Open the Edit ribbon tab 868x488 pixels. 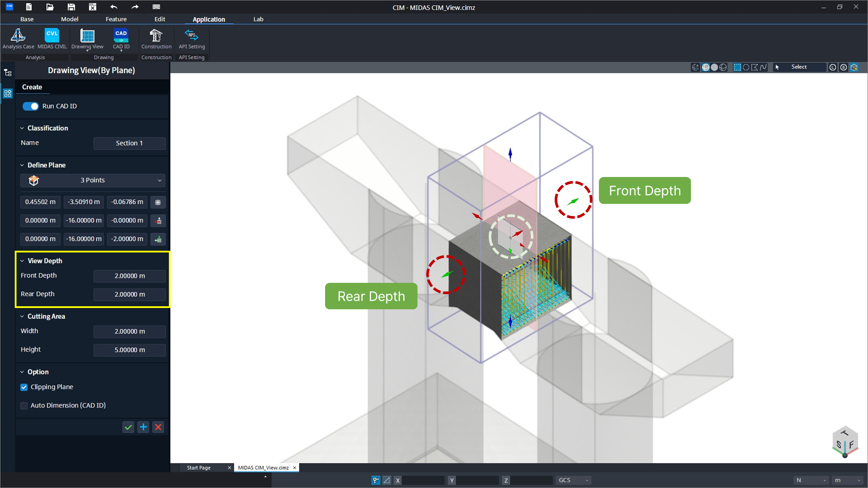160,19
